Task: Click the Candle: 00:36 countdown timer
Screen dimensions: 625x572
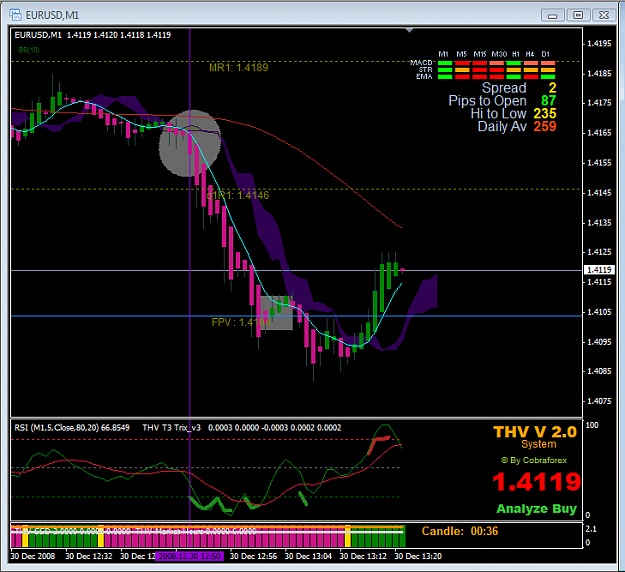Action: [x=460, y=531]
